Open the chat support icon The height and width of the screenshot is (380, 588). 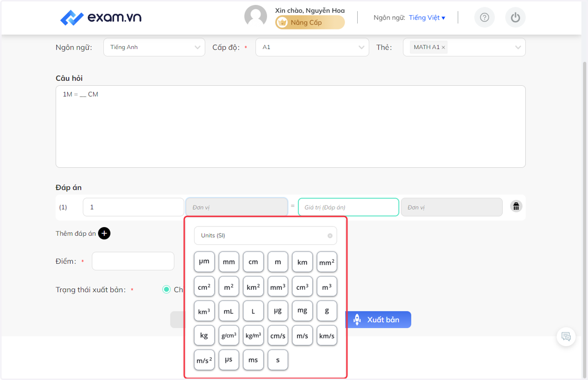pyautogui.click(x=566, y=336)
